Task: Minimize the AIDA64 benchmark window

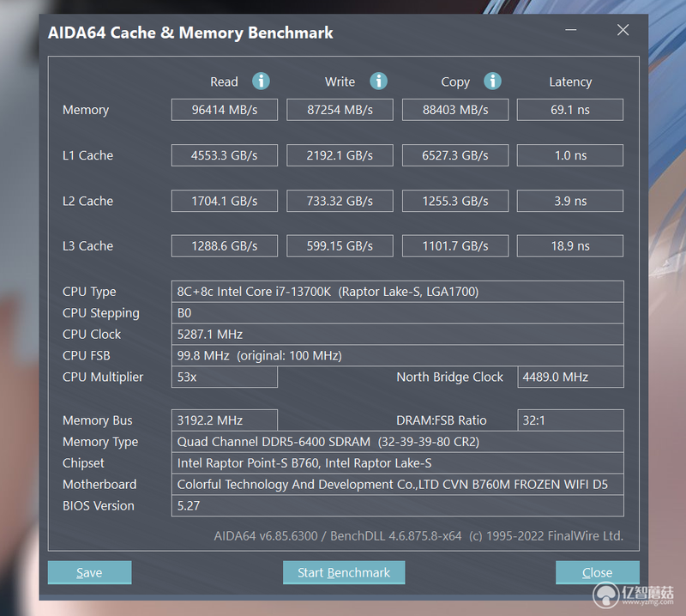Action: tap(570, 30)
